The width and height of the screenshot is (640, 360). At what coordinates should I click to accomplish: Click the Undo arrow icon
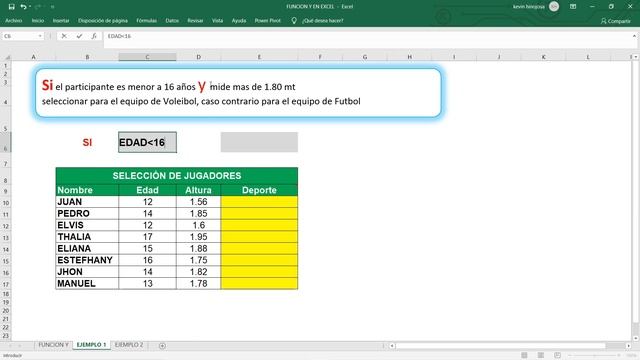pyautogui.click(x=23, y=7)
